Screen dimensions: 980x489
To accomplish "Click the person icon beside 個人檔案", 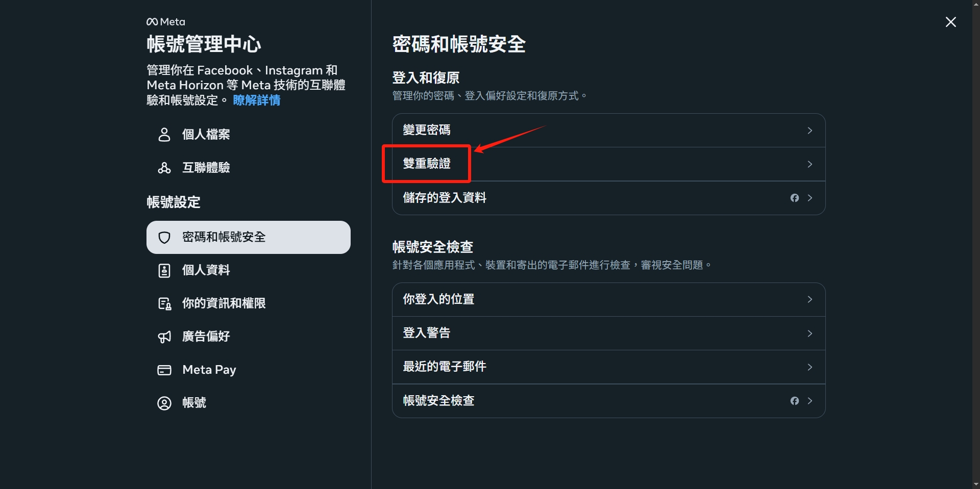I will point(164,135).
